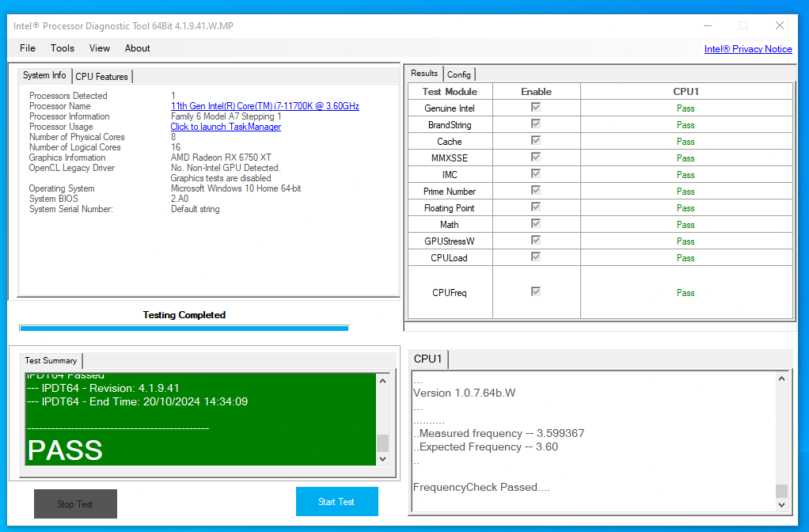809x532 pixels.
Task: Close the Intel Processor Diagnostic Tool window
Action: pyautogui.click(x=780, y=25)
